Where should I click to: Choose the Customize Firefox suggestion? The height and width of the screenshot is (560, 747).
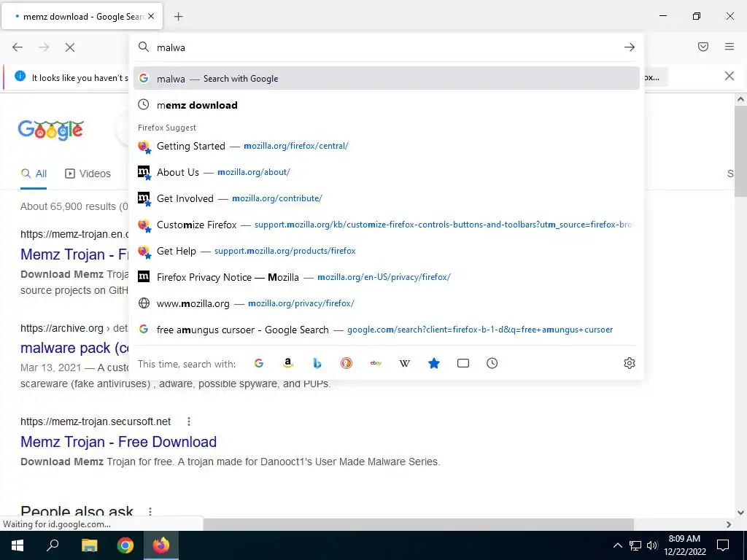pos(387,225)
